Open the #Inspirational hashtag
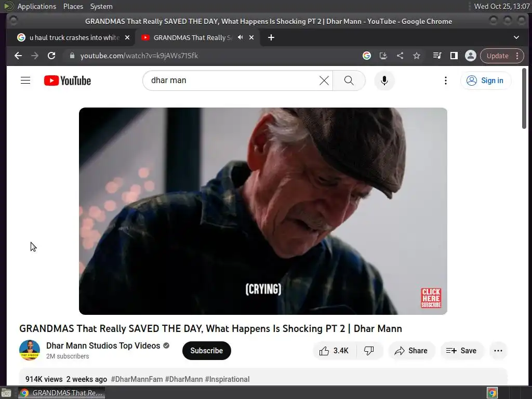The image size is (532, 399). [228, 379]
